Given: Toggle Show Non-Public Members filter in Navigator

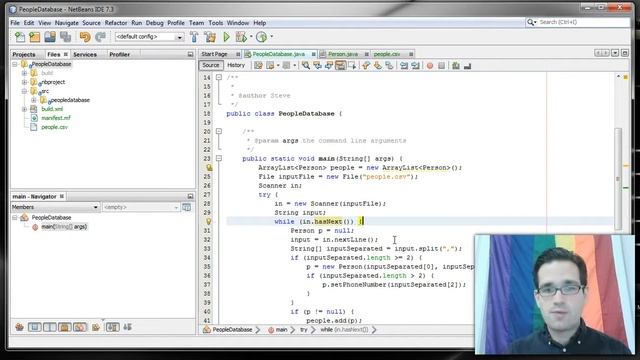Looking at the screenshot, I should coord(65,327).
